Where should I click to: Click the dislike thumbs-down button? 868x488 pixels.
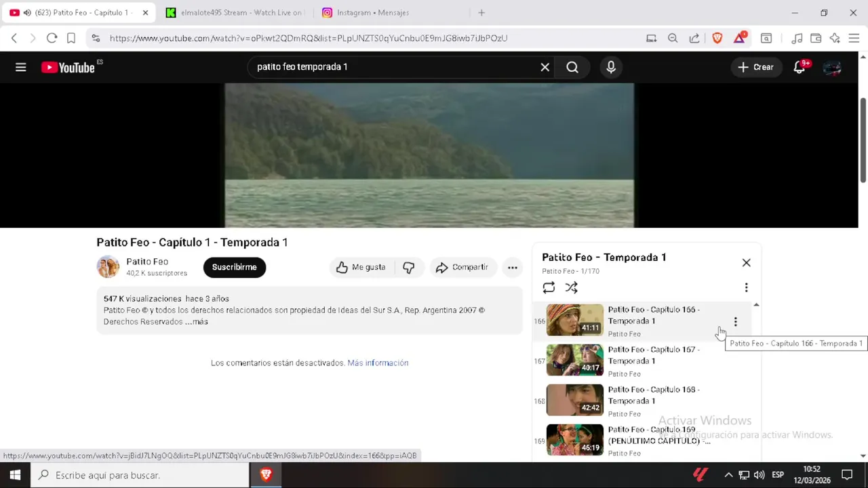(408, 267)
